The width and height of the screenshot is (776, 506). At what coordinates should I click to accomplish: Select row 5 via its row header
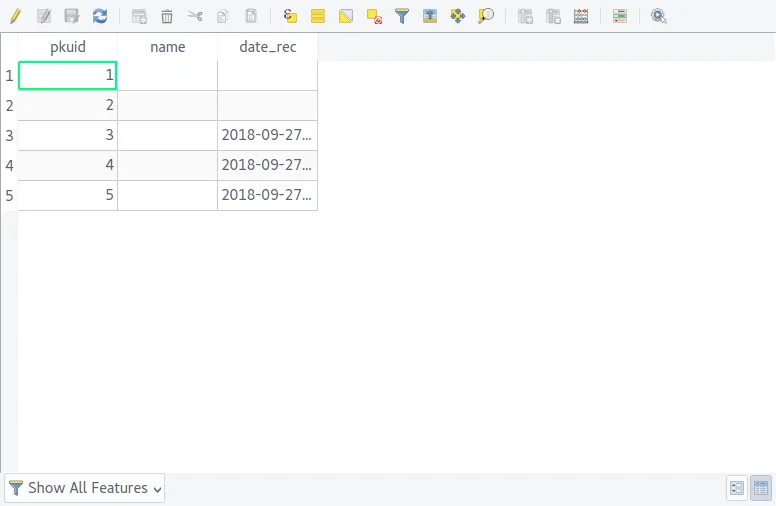pyautogui.click(x=9, y=196)
